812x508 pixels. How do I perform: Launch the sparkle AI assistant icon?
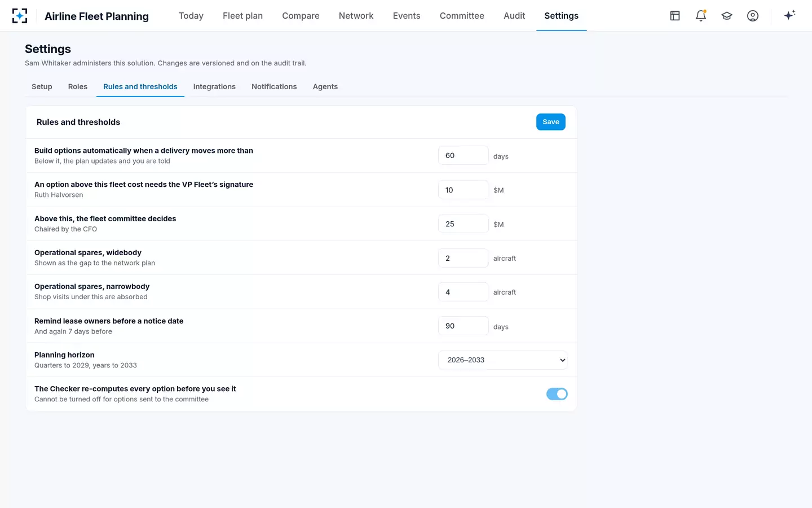pos(789,15)
